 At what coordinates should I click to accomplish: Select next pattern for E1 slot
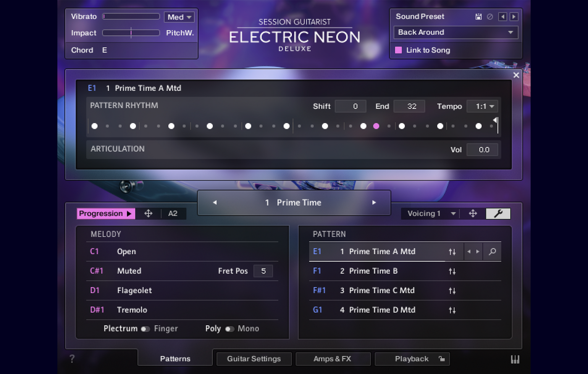click(x=478, y=252)
